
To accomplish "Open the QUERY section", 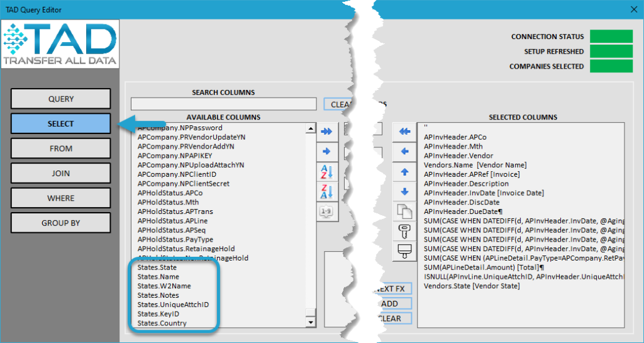I will 61,99.
